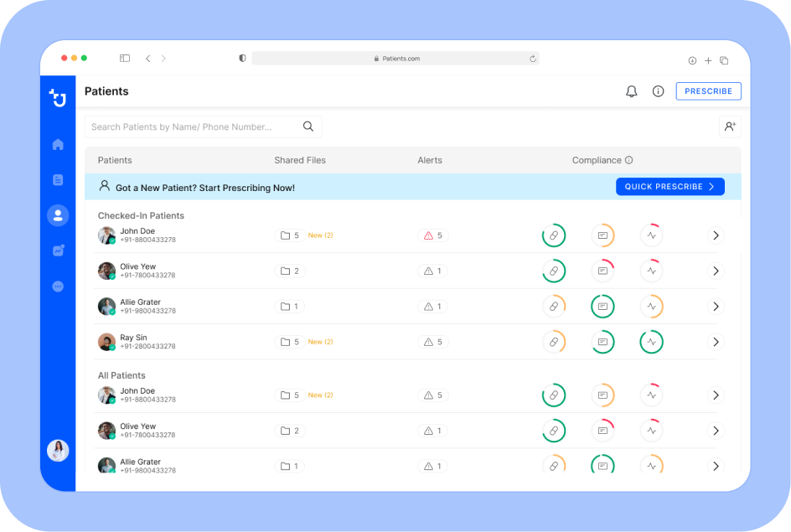The height and width of the screenshot is (532, 791).
Task: Click checked-in John Doe's vitals compliance ring
Action: click(x=651, y=235)
